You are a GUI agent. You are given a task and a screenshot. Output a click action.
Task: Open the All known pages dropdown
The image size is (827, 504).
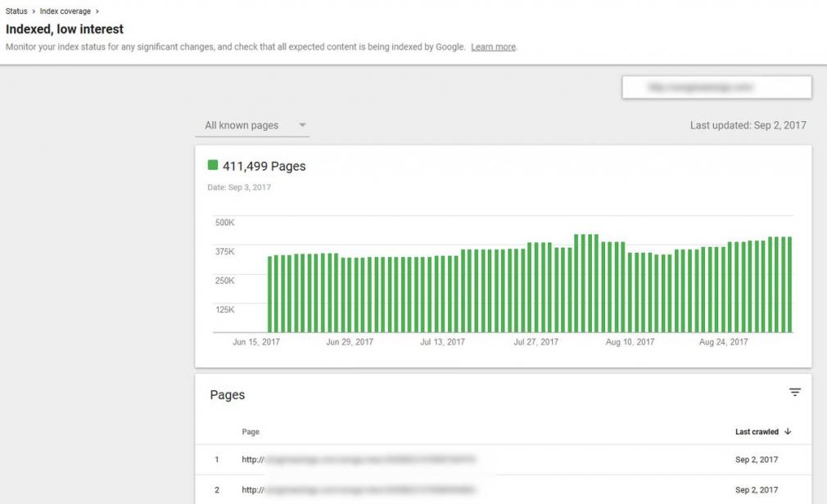252,125
